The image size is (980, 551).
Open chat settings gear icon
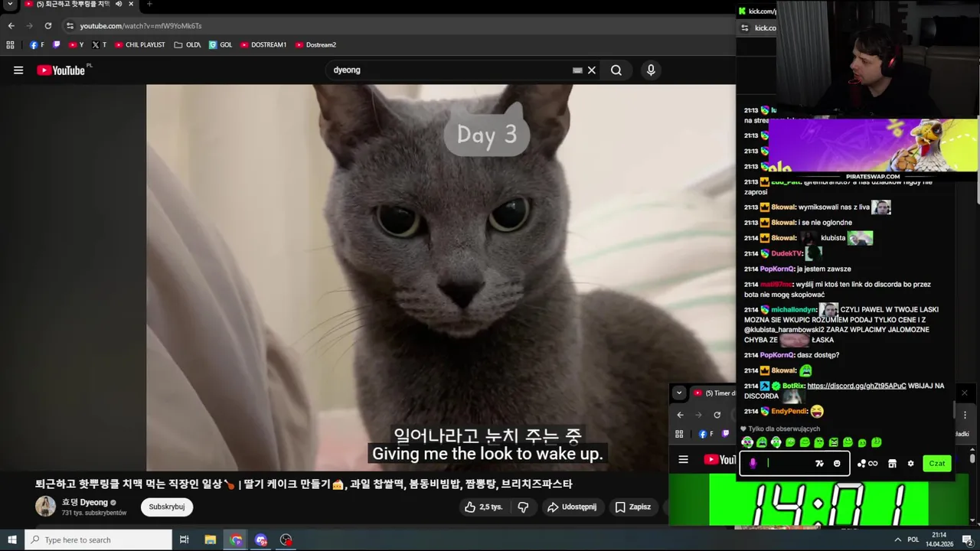910,463
